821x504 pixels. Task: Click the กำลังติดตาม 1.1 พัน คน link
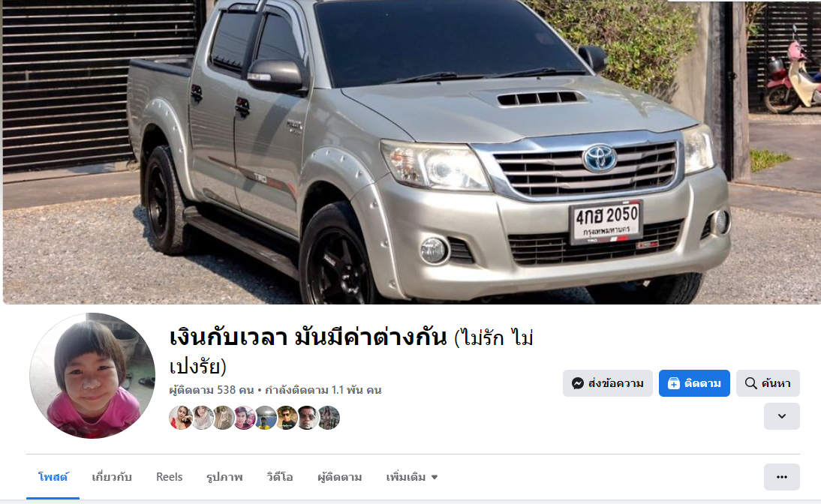tap(323, 390)
